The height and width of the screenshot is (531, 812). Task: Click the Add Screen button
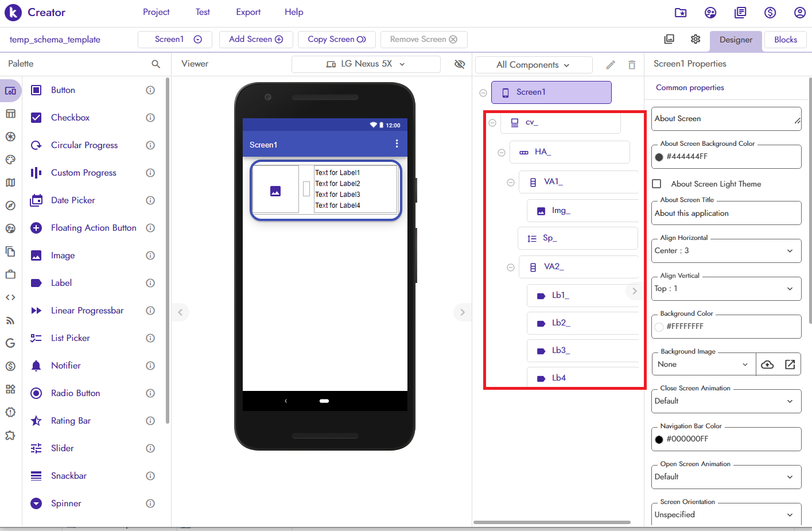(x=256, y=39)
